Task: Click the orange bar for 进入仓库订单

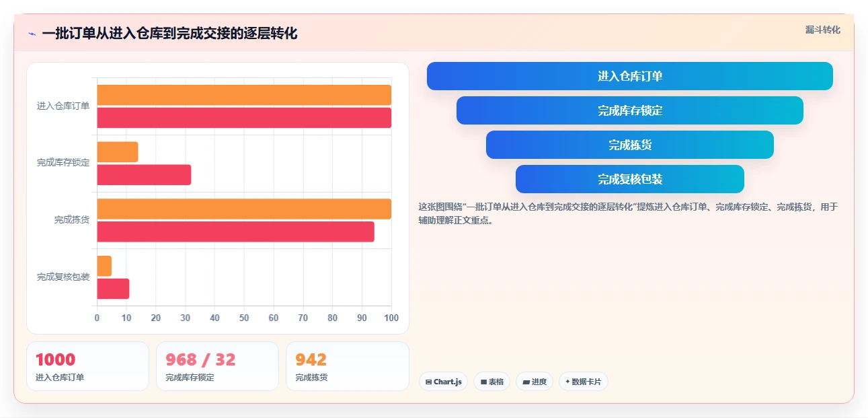Action: (x=244, y=95)
